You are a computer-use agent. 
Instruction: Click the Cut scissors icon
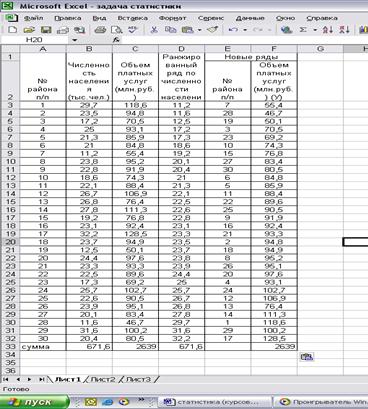pos(154,30)
